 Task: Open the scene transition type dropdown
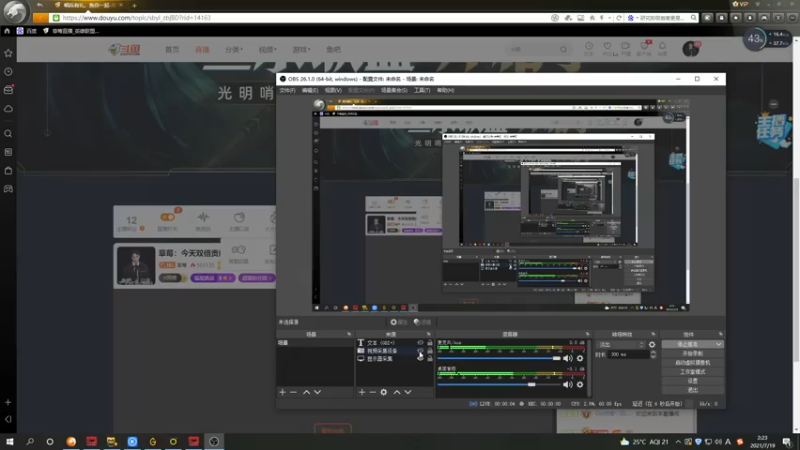pos(621,344)
